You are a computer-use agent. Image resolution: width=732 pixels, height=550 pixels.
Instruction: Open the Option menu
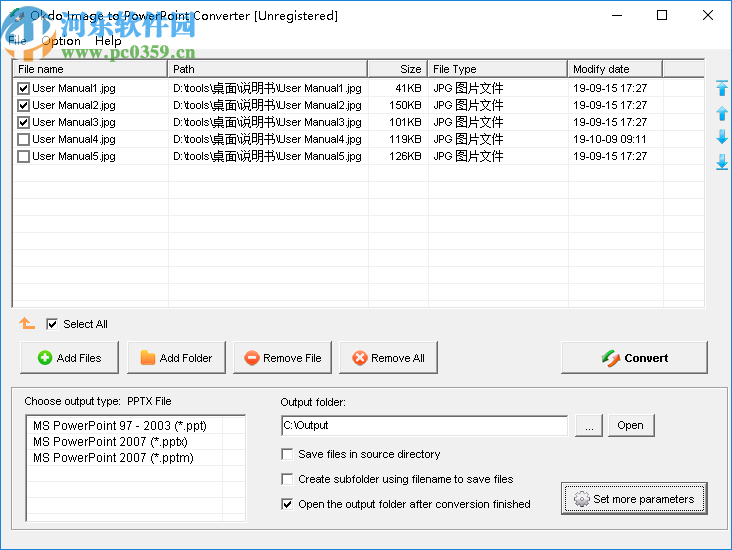[61, 41]
